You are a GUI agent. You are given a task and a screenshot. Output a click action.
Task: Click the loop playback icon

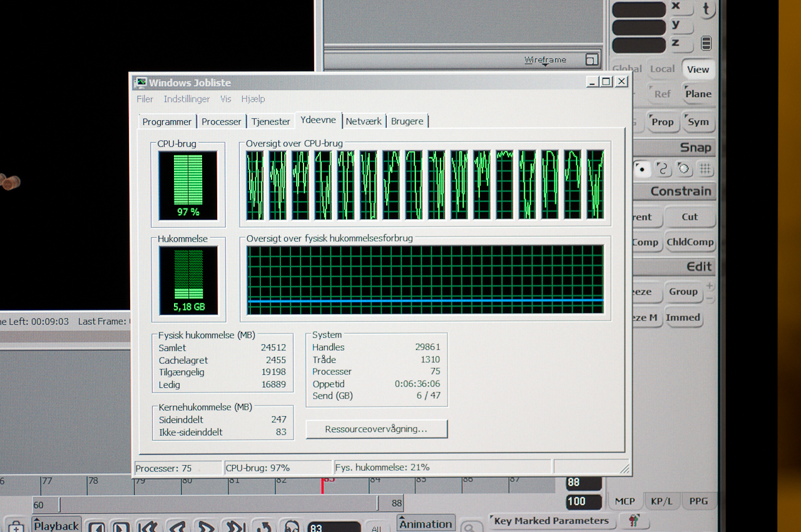click(263, 527)
